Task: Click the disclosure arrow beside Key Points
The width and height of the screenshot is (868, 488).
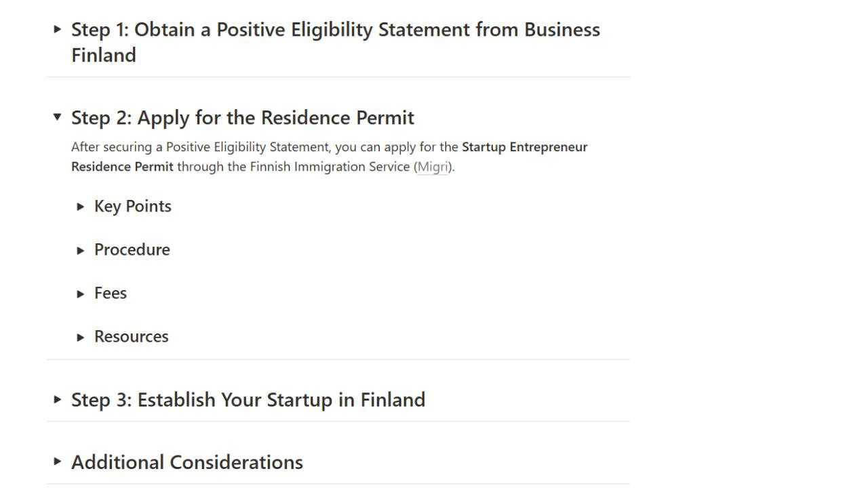Action: click(x=80, y=206)
